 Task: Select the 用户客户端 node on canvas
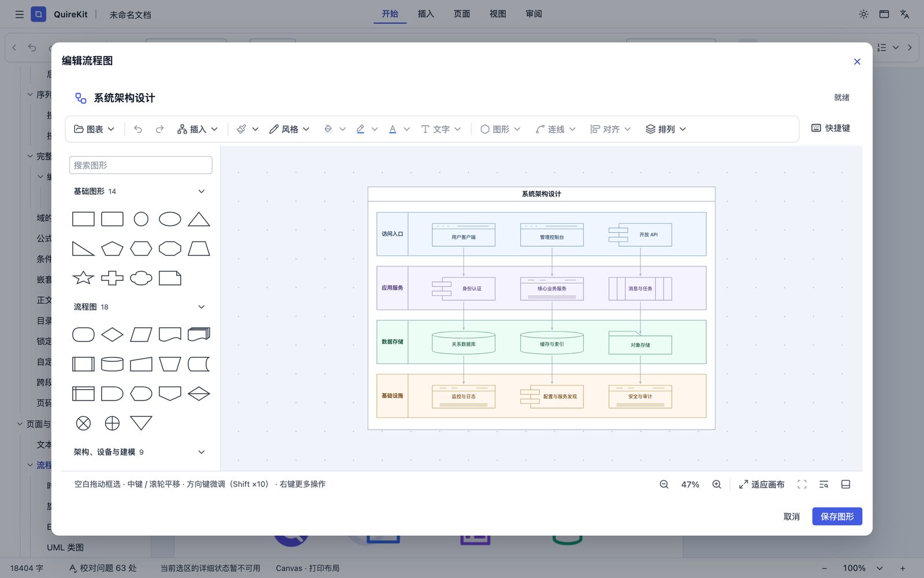coord(464,235)
